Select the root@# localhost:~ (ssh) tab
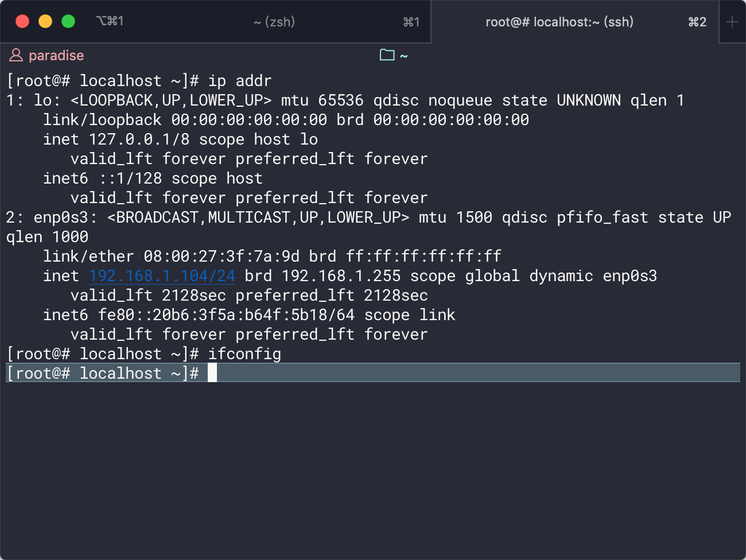The height and width of the screenshot is (560, 746). coord(574,22)
